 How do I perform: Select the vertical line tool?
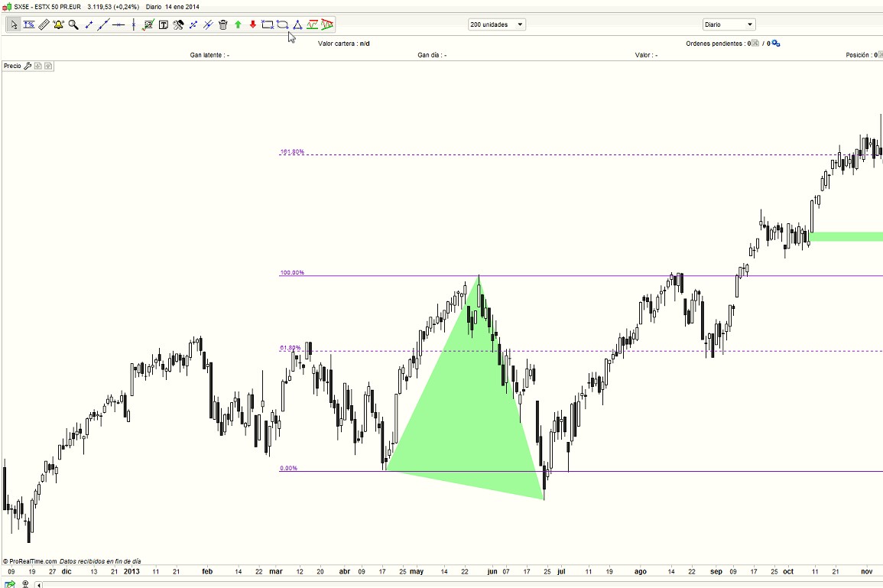[x=134, y=24]
